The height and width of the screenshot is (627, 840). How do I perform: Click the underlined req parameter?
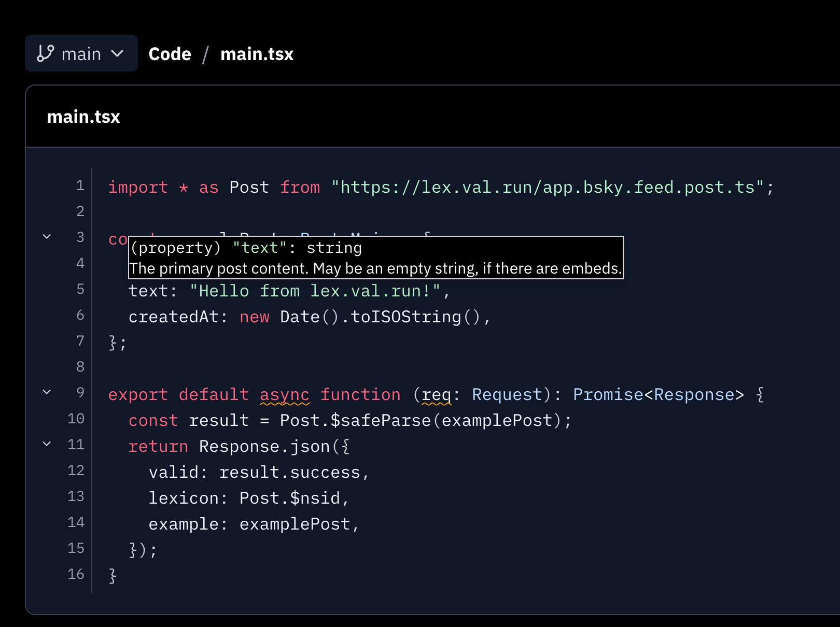pyautogui.click(x=436, y=395)
